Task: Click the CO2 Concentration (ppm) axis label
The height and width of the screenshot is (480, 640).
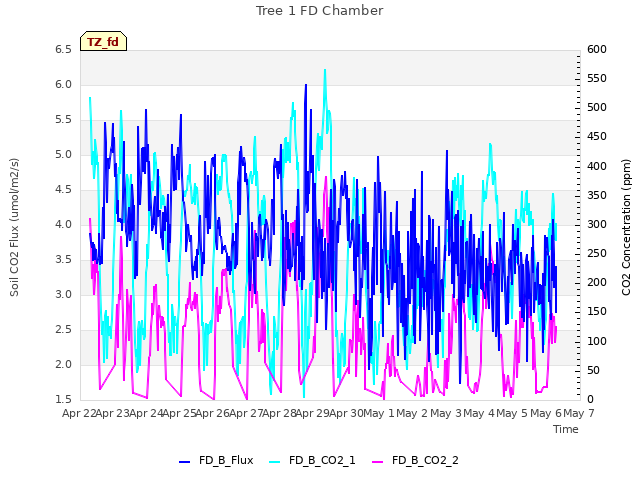Action: click(626, 227)
